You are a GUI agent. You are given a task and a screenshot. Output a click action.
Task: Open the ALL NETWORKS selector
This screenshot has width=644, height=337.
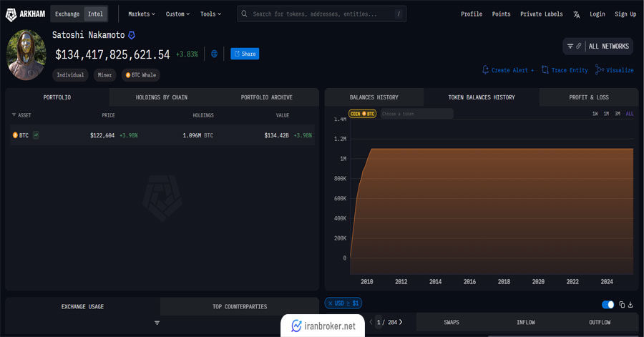609,47
